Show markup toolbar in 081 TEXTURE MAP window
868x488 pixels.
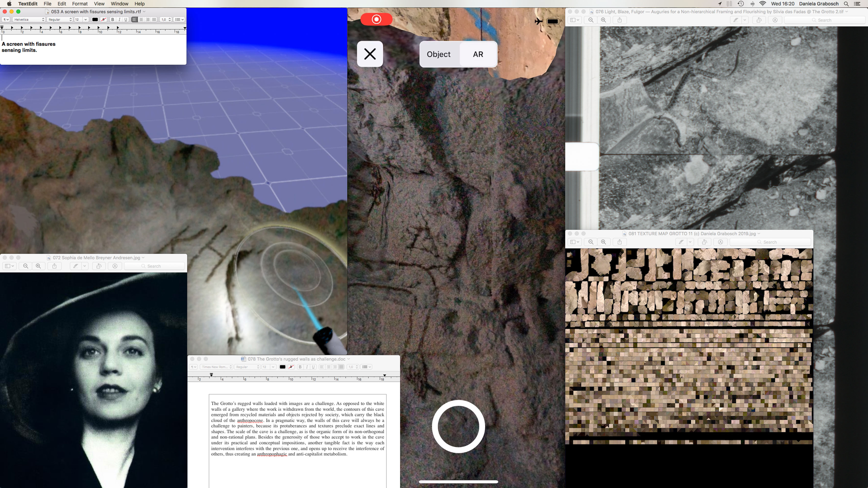721,242
